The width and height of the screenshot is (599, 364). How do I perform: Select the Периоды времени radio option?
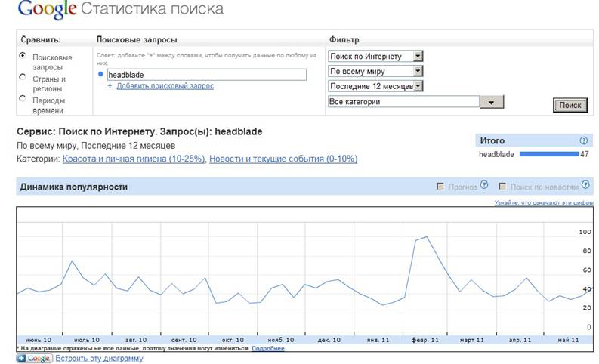point(23,98)
